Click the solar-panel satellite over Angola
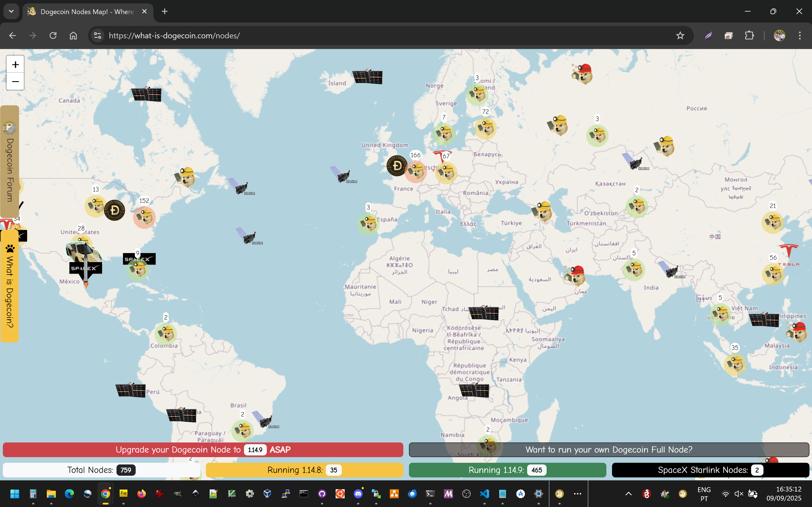Viewport: 812px width, 507px height. click(x=474, y=390)
